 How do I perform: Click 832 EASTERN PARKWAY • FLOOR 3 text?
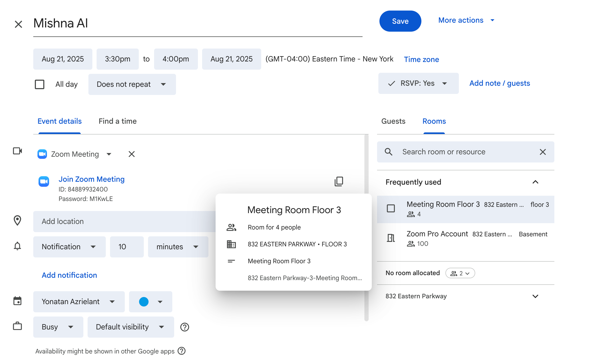tap(297, 244)
